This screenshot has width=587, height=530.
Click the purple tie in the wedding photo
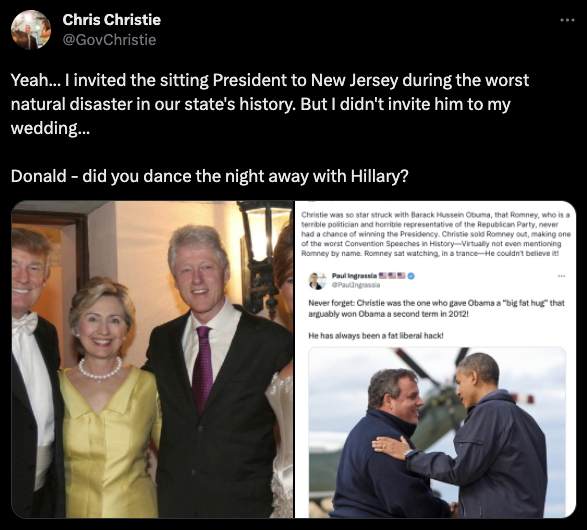(x=203, y=369)
